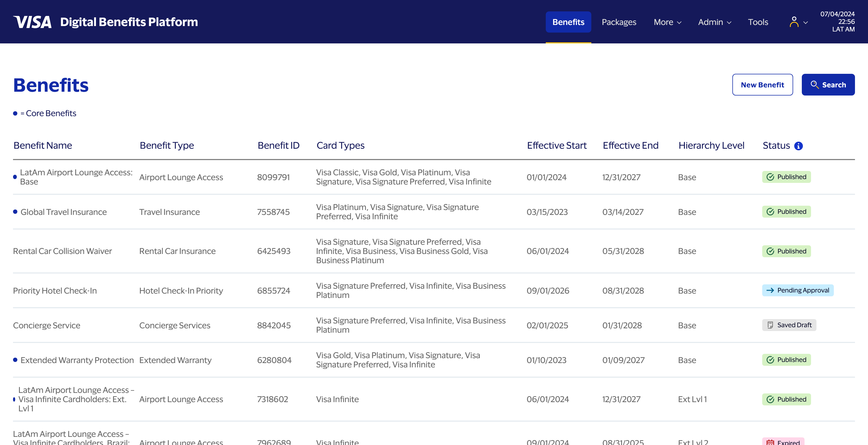Click the Published check icon for Extended Warranty Protection
Image resolution: width=868 pixels, height=445 pixels.
770,360
